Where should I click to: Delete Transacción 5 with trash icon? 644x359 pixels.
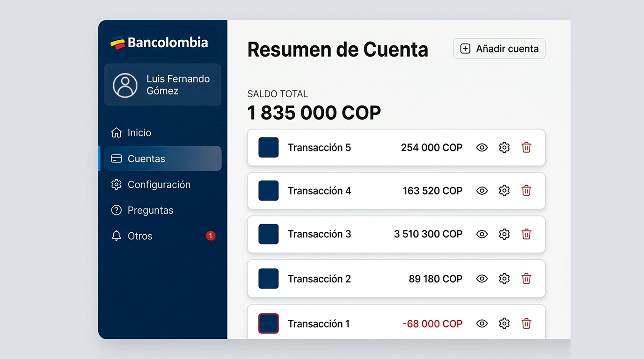527,148
